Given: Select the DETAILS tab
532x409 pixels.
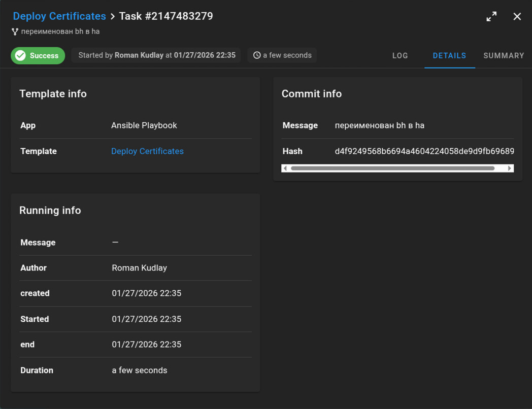Looking at the screenshot, I should click(x=449, y=56).
